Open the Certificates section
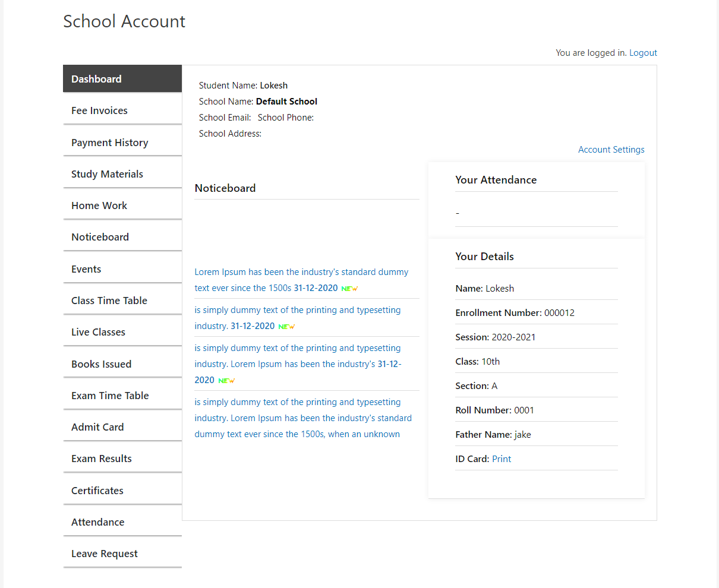 pos(97,490)
